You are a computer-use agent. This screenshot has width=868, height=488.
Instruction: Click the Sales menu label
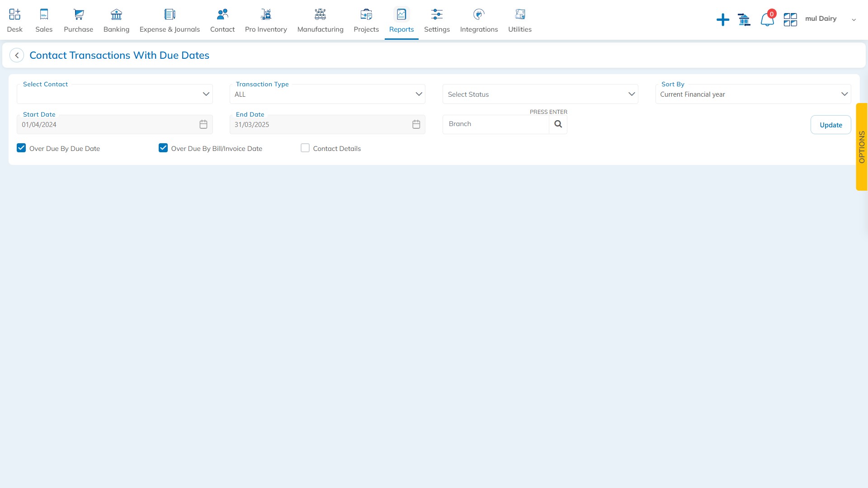click(x=44, y=29)
